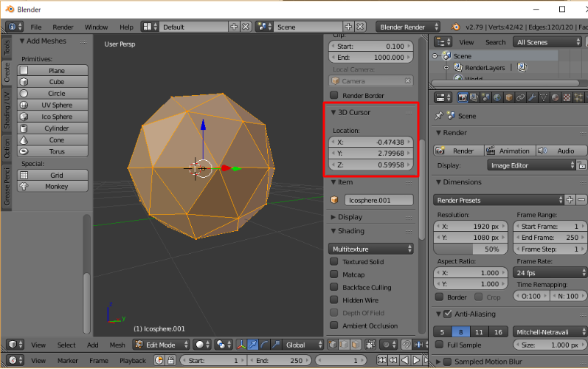Click the preview range clock icon in timeline
Viewport: 588px width, 369px height.
(x=159, y=360)
